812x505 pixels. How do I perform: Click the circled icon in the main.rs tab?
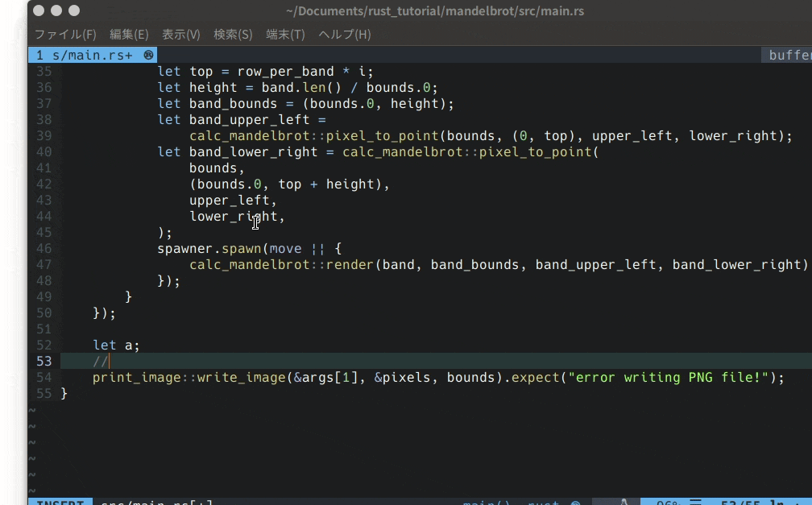(148, 55)
